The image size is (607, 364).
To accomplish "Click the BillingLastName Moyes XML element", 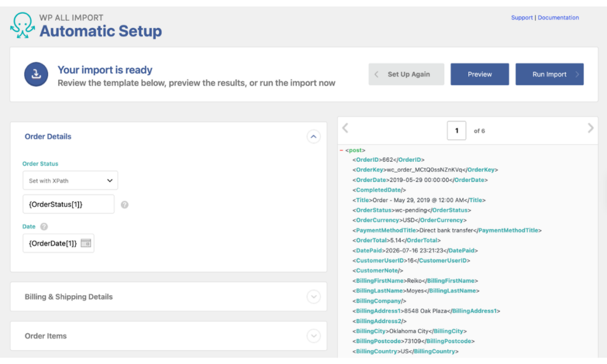I will coord(416,290).
